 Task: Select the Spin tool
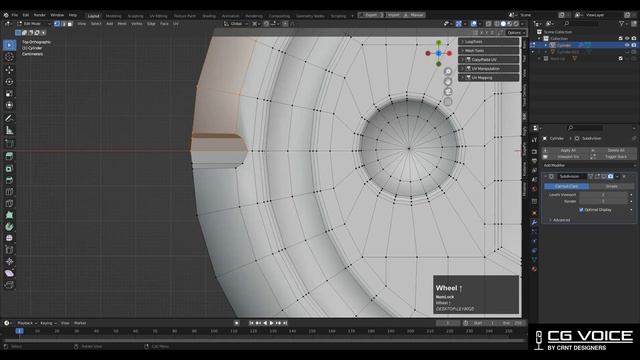pos(9,227)
